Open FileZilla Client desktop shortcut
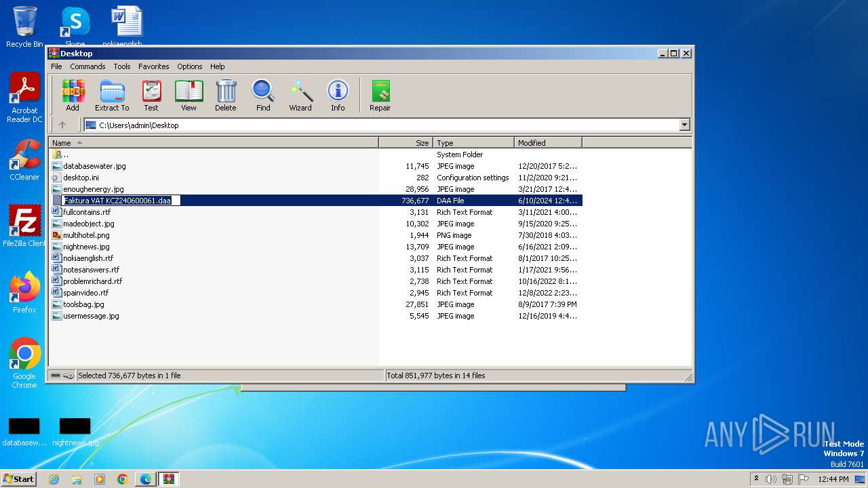Image resolution: width=868 pixels, height=488 pixels. coord(24,226)
